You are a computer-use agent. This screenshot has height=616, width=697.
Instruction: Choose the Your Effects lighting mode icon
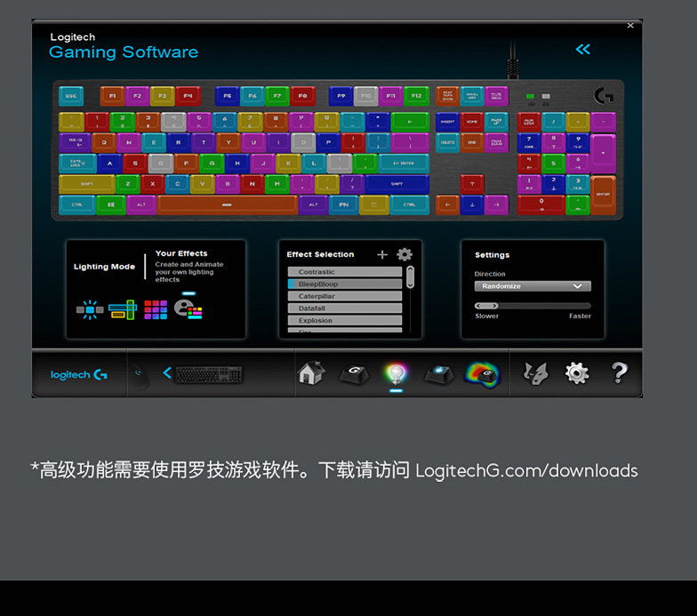tap(188, 309)
